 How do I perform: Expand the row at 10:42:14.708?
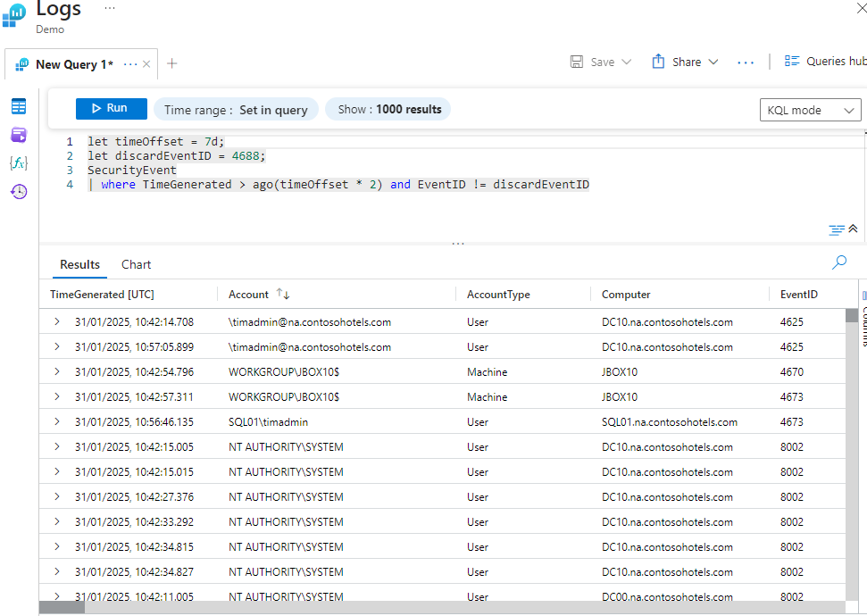click(57, 321)
